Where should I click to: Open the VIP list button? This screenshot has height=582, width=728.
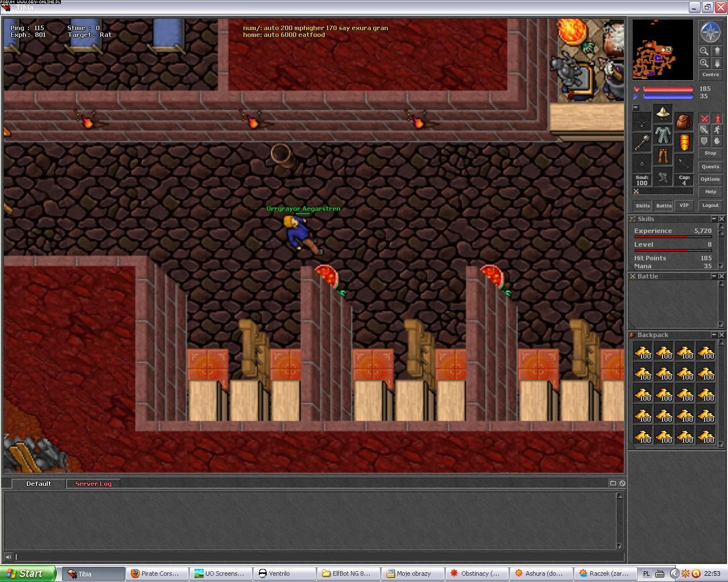tap(684, 206)
